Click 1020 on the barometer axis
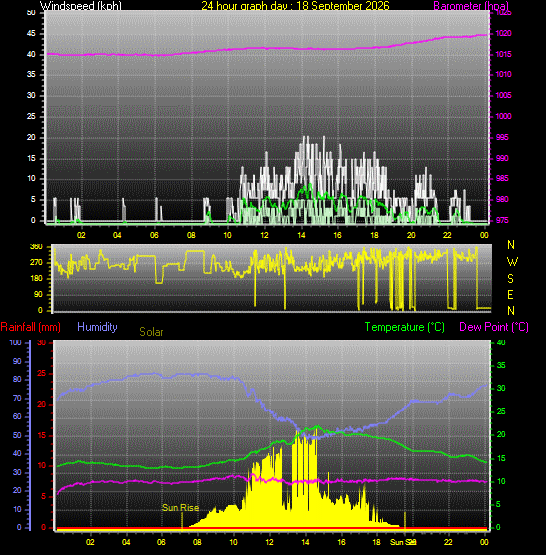 (x=503, y=33)
